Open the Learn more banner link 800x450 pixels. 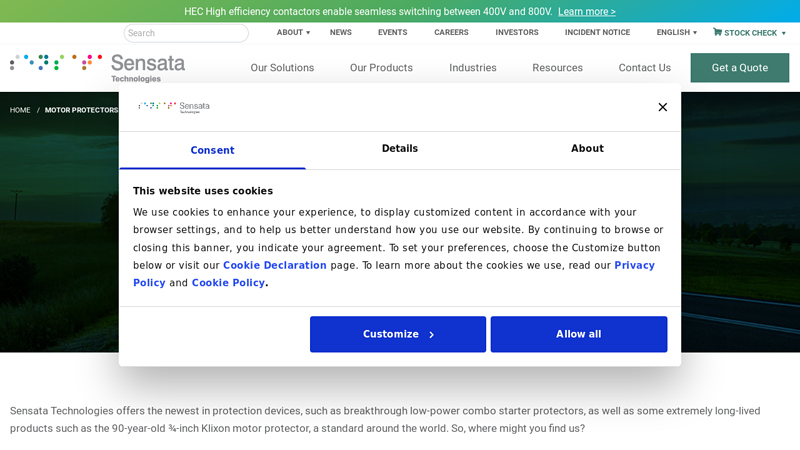[x=586, y=11]
